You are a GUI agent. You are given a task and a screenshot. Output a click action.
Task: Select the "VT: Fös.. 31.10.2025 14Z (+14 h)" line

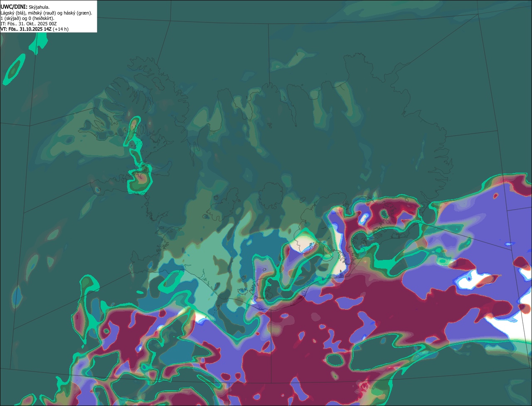pos(34,29)
